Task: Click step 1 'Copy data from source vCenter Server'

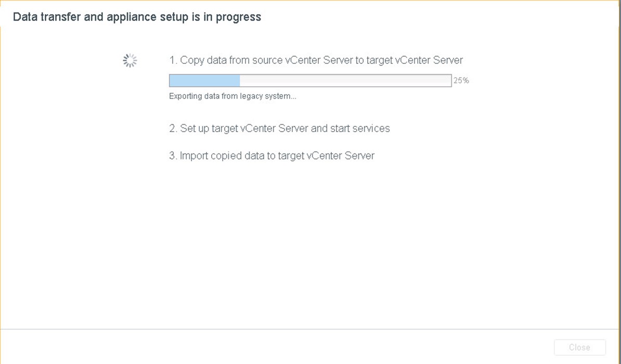Action: point(316,60)
